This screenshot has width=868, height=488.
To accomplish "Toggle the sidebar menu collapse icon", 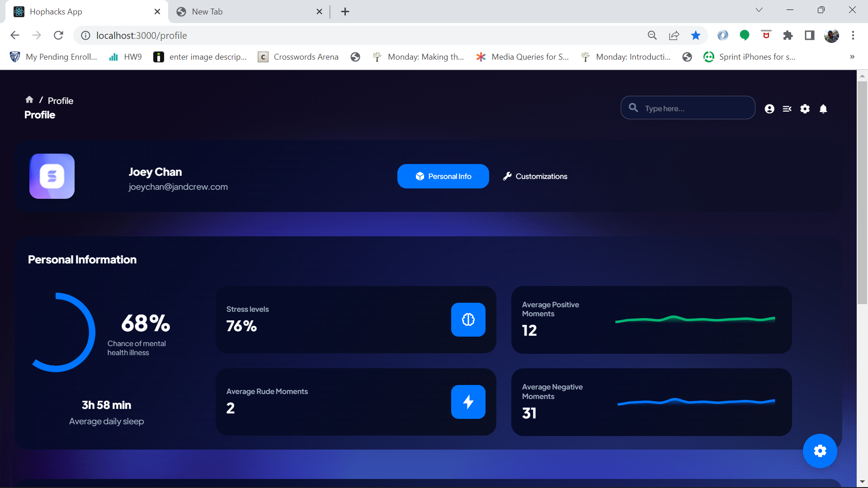I will [x=787, y=109].
